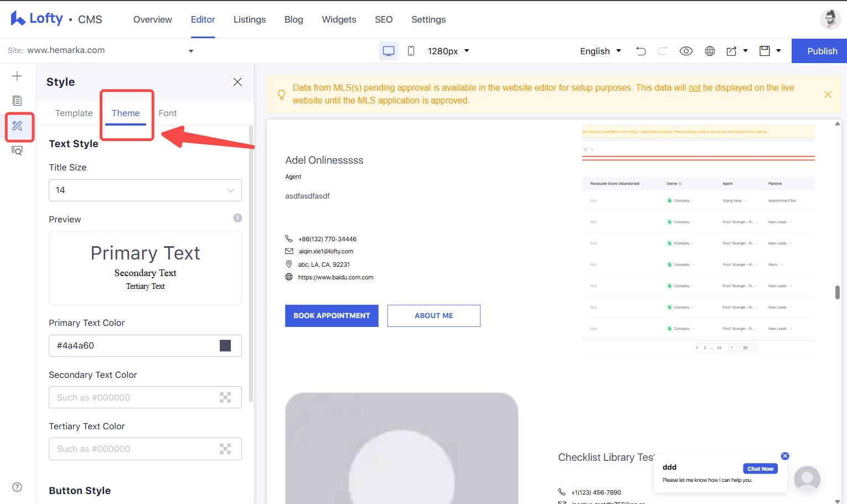
Task: Click the Preview info icon
Action: click(237, 218)
